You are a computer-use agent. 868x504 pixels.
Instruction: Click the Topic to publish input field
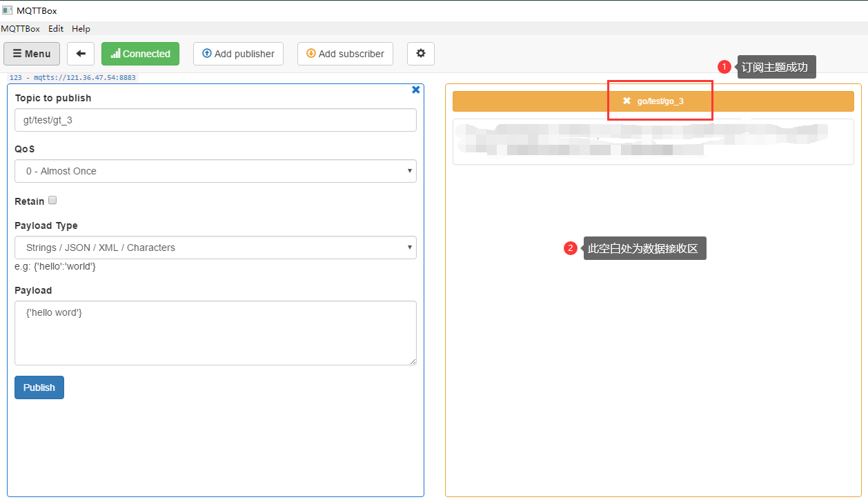click(x=215, y=120)
